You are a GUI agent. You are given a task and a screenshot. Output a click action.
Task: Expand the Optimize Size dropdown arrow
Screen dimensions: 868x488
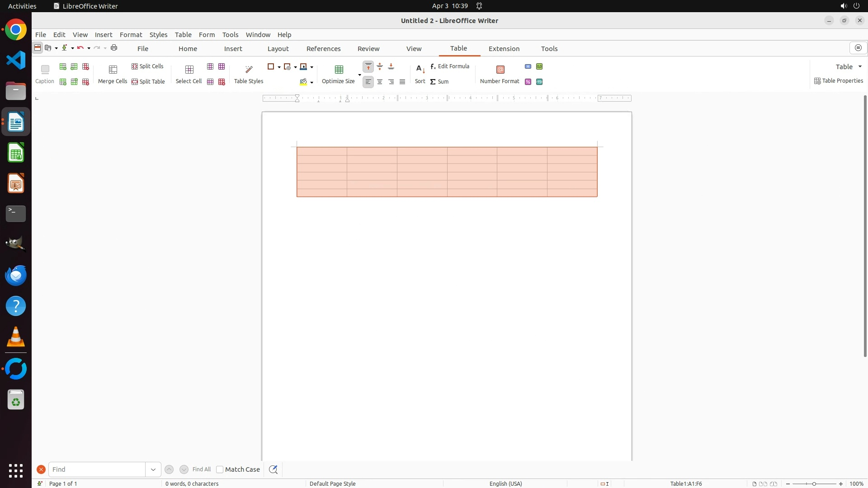359,75
